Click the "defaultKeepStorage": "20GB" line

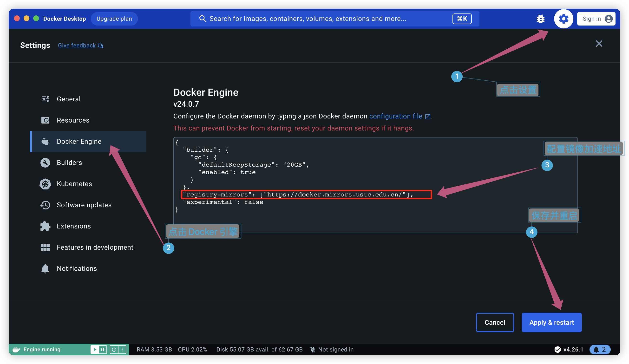click(254, 165)
